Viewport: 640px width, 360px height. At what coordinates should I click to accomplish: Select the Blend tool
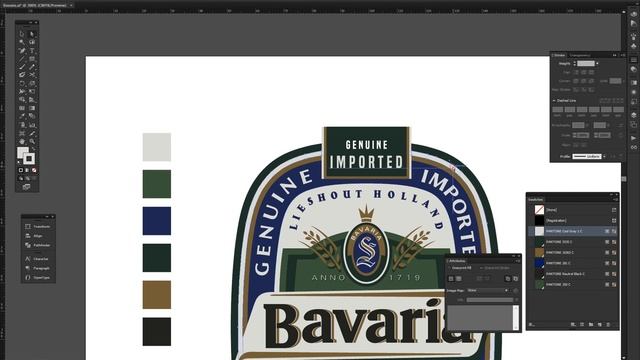[32, 116]
